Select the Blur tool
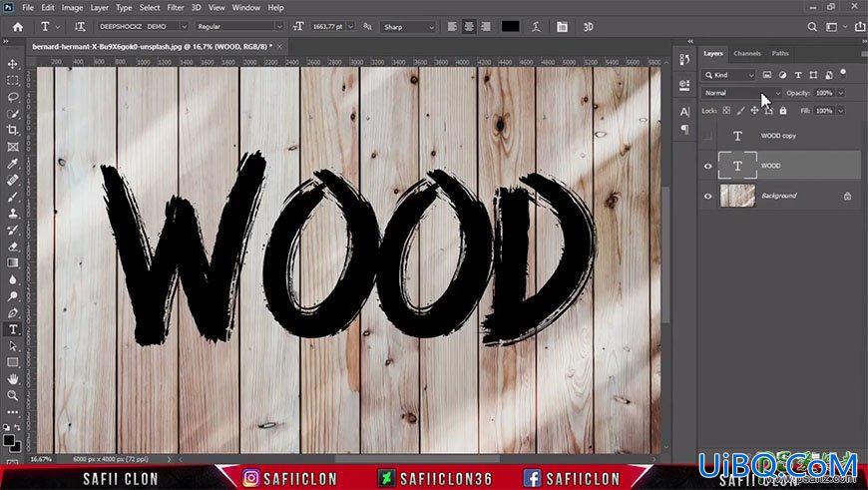 pos(13,279)
